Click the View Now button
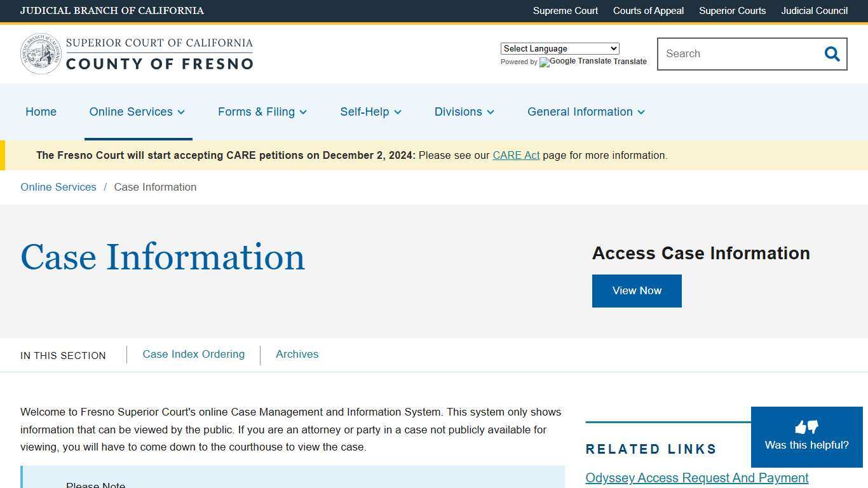Viewport: 868px width, 488px height. [x=637, y=290]
